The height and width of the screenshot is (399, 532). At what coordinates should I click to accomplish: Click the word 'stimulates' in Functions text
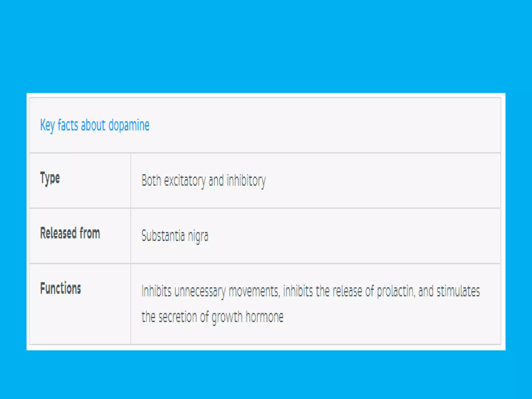point(458,291)
